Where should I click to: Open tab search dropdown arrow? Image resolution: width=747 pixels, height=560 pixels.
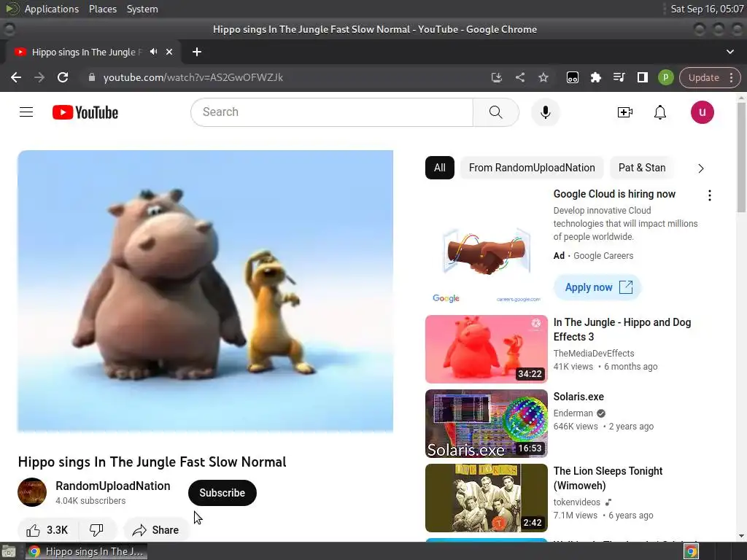(729, 52)
